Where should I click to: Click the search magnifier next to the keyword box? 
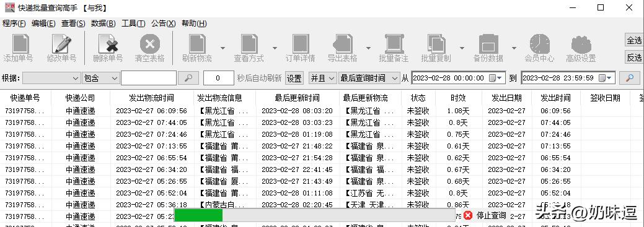point(188,78)
